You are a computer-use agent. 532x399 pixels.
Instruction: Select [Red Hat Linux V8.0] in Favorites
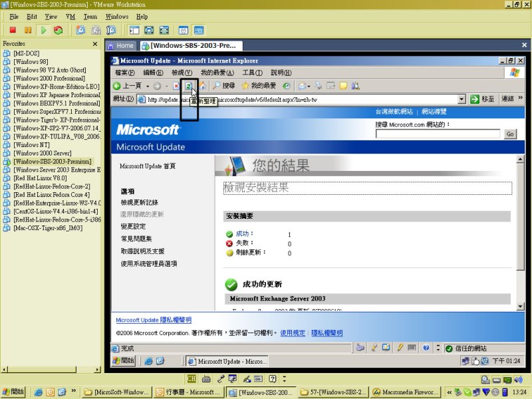coord(40,178)
